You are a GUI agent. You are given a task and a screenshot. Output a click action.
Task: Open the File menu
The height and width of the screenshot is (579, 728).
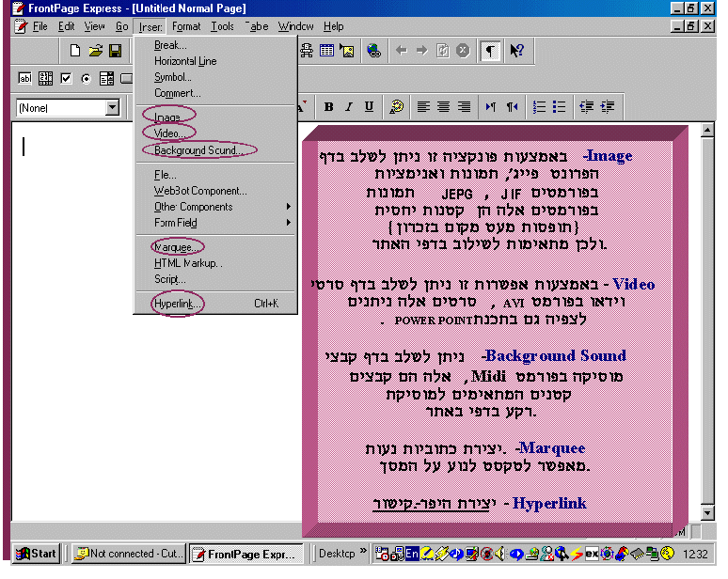coord(40,26)
